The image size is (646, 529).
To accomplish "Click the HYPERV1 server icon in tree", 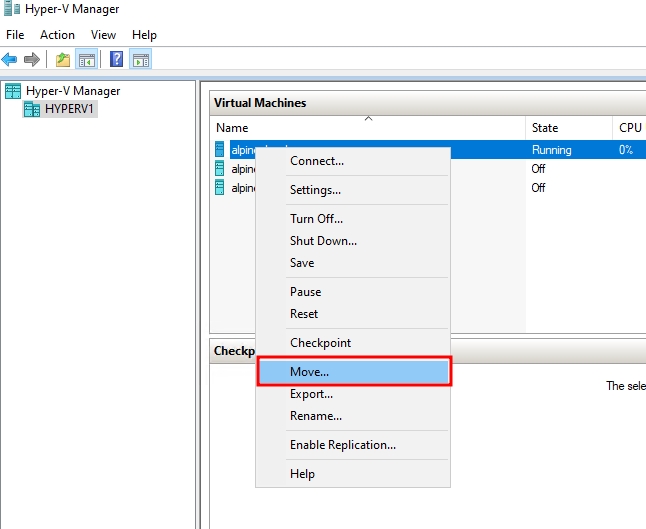I will pyautogui.click(x=32, y=109).
